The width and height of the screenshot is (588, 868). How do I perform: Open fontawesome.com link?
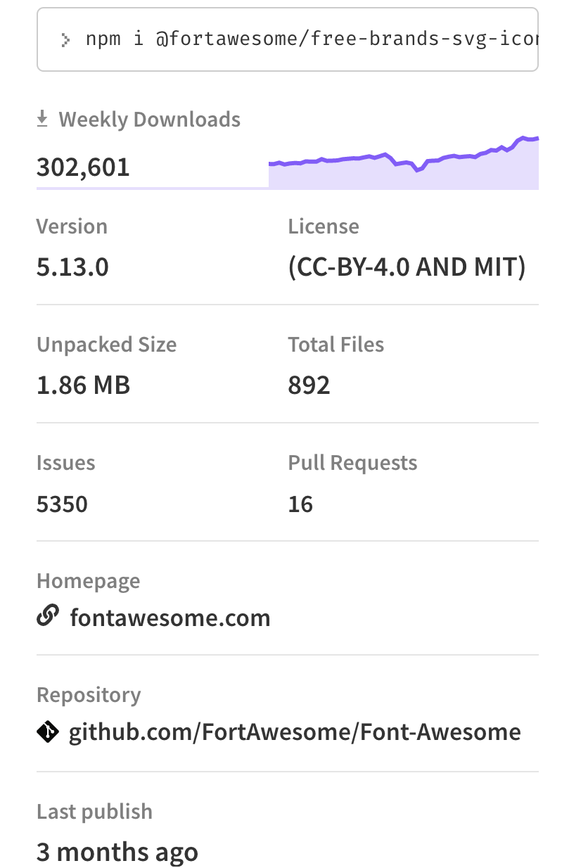(170, 618)
